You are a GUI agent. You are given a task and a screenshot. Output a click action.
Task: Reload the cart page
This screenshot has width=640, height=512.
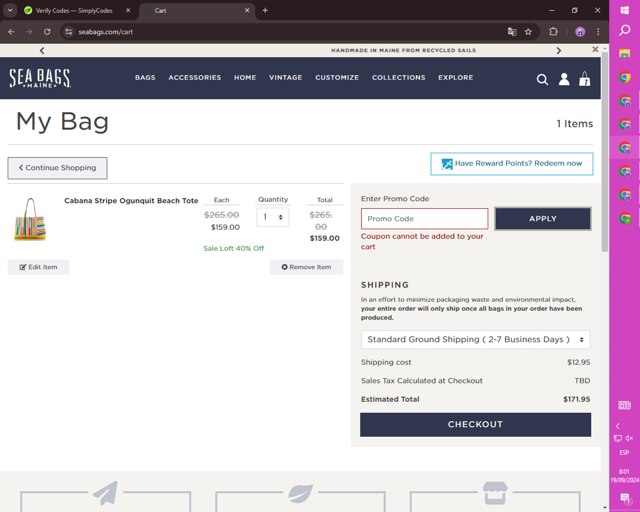[47, 31]
